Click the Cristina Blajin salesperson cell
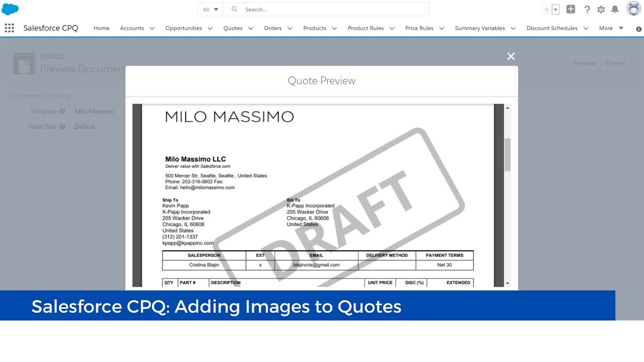 coord(204,265)
